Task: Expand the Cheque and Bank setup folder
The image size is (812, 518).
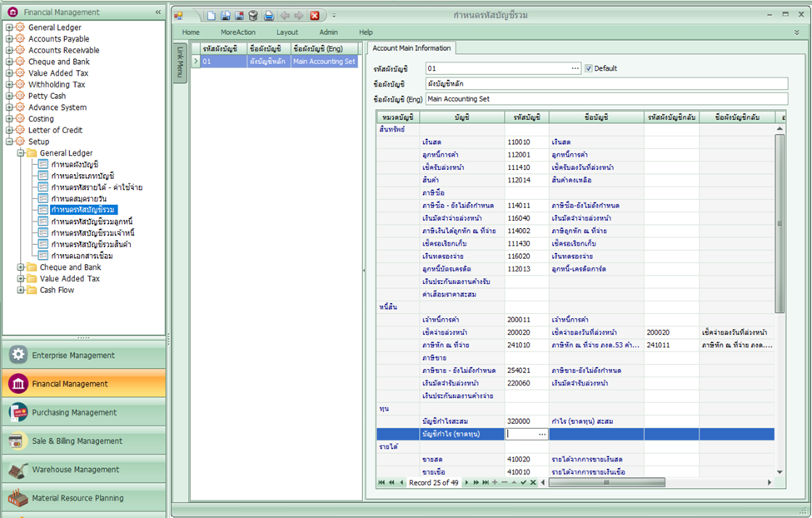Action: (x=21, y=267)
